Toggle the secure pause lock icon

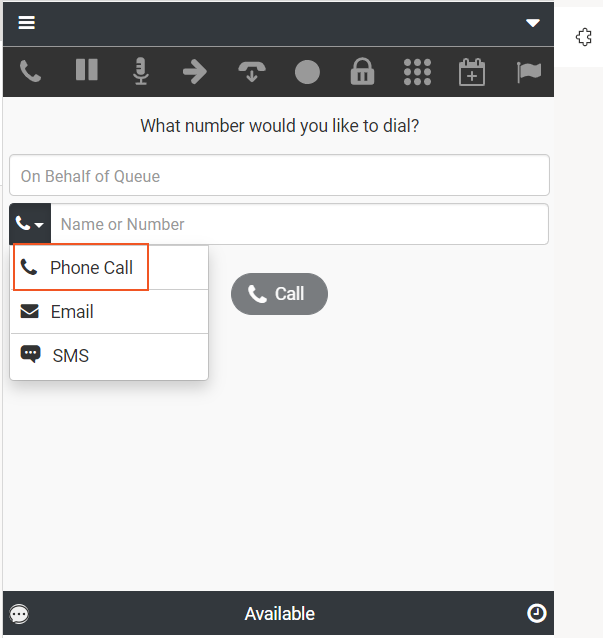tap(362, 72)
